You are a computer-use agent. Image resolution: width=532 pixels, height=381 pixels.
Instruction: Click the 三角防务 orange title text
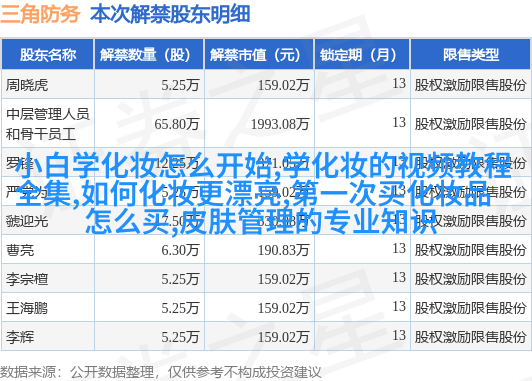coord(40,14)
